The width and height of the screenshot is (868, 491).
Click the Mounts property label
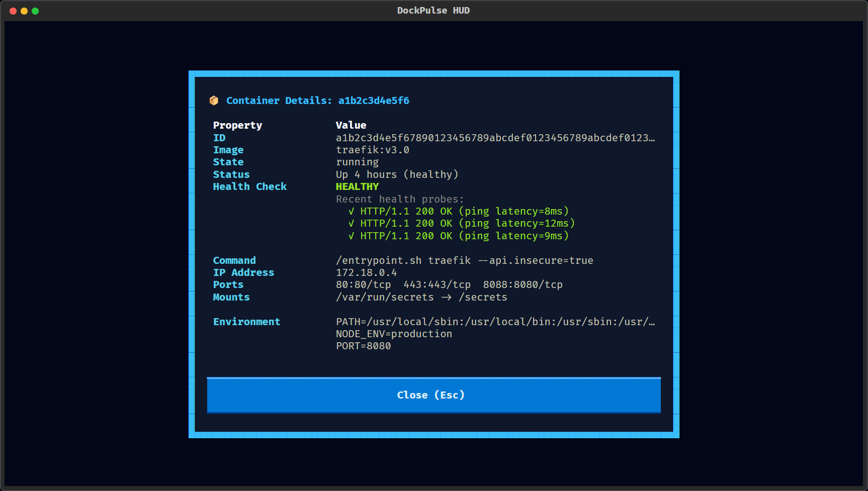(231, 297)
